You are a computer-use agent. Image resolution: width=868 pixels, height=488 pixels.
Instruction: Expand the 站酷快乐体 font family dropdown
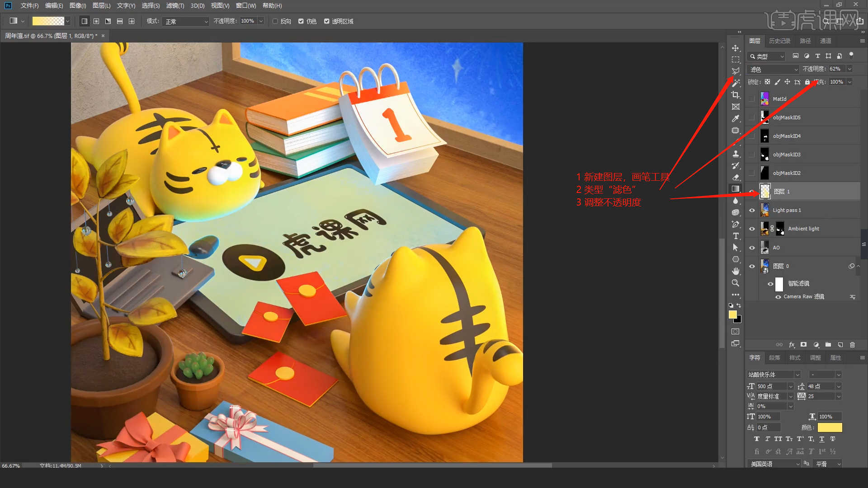(797, 375)
